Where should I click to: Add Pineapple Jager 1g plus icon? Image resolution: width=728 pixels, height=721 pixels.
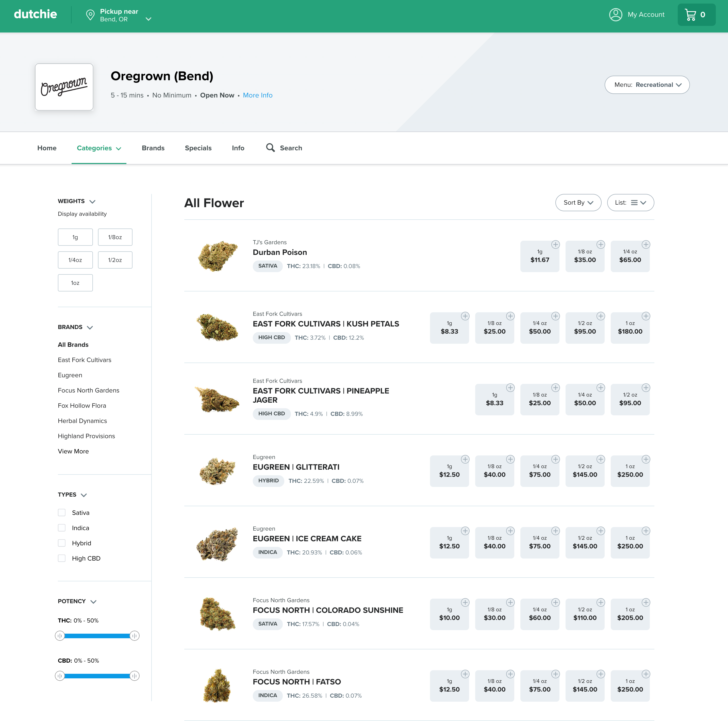tap(510, 387)
